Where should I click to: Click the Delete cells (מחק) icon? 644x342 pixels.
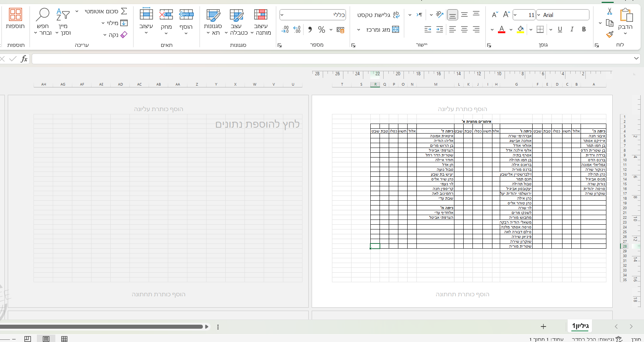click(166, 15)
